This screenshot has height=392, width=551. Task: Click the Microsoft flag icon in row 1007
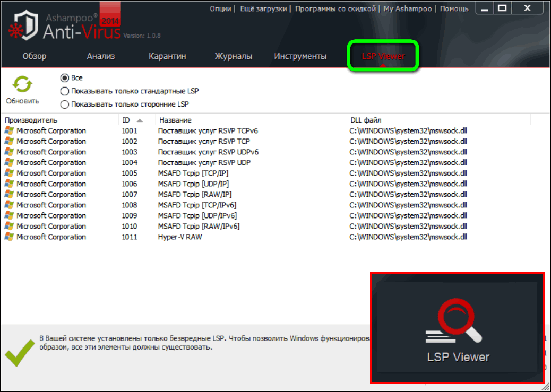[9, 194]
